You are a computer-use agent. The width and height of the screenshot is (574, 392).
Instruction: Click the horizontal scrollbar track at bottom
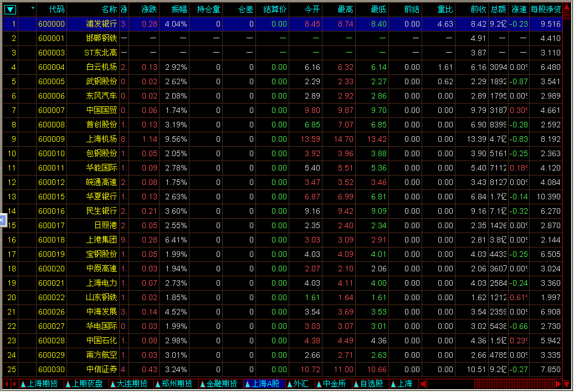point(490,384)
